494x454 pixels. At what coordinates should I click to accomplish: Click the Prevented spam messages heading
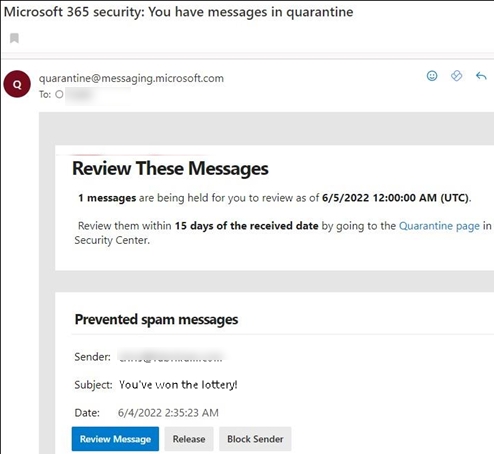tap(156, 319)
